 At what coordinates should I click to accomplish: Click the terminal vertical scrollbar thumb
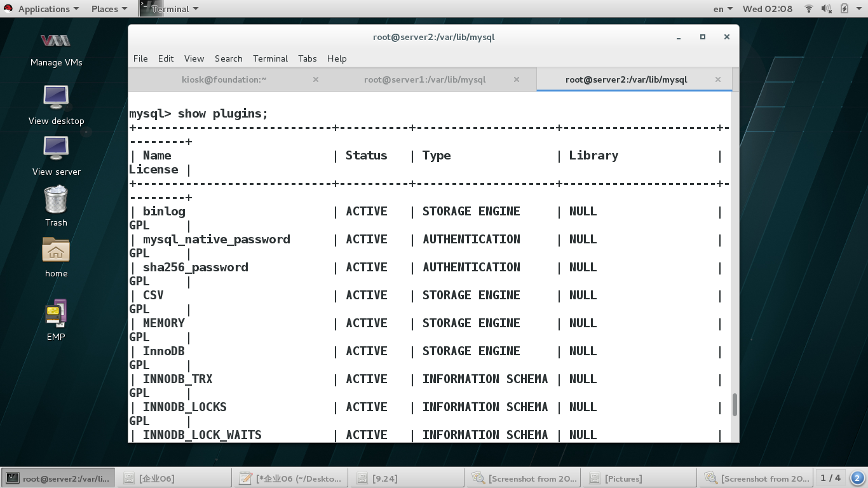pyautogui.click(x=735, y=405)
